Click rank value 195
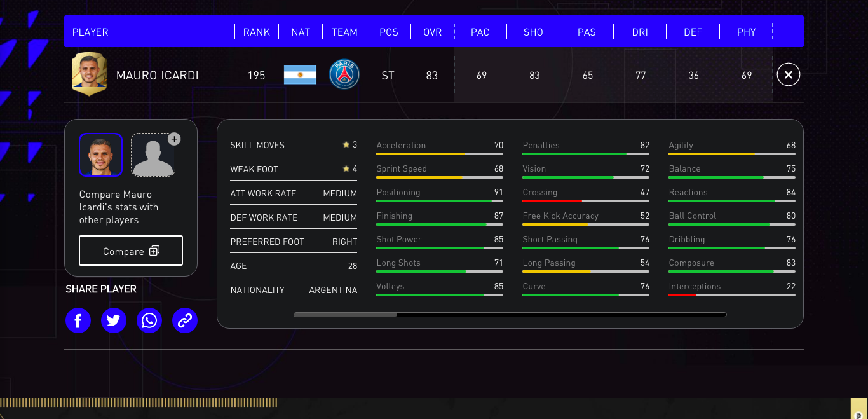Viewport: 868px width, 419px height. (x=256, y=75)
